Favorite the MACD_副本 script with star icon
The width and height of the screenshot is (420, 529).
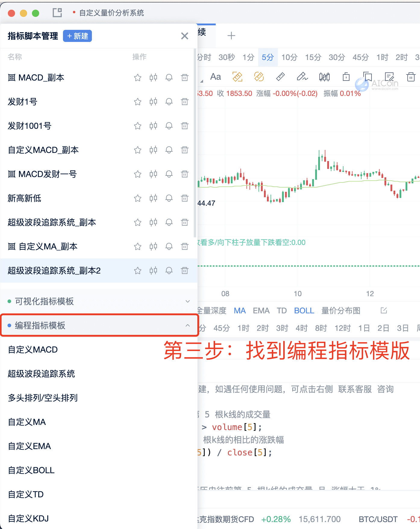coord(138,78)
